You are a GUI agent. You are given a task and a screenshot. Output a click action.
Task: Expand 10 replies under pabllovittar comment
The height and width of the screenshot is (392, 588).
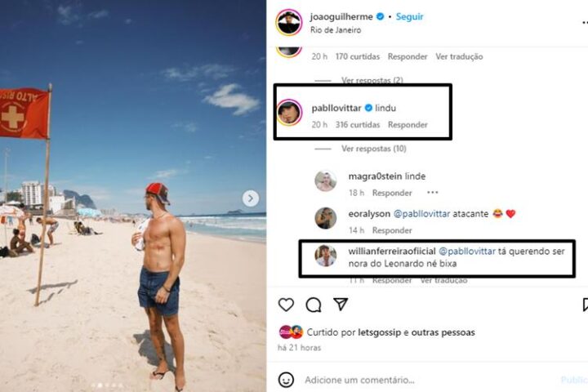[373, 149]
